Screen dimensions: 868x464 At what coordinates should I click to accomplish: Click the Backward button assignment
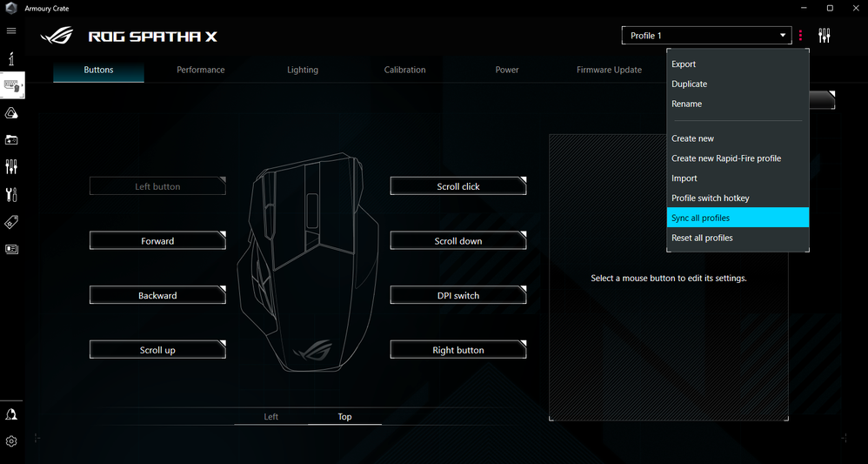pyautogui.click(x=157, y=295)
